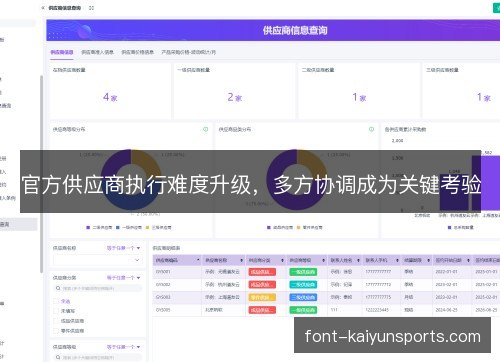Collapse the sidebar with the double-arrow icon

(43, 8)
